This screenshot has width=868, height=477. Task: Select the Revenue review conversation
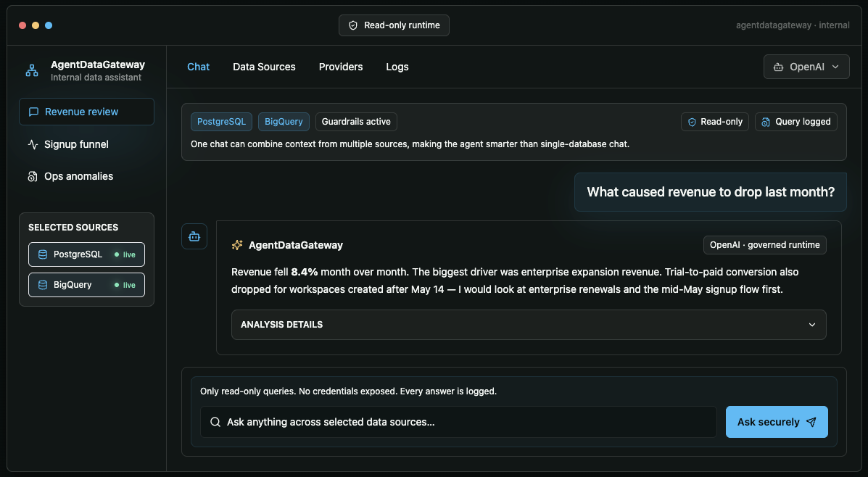point(86,112)
